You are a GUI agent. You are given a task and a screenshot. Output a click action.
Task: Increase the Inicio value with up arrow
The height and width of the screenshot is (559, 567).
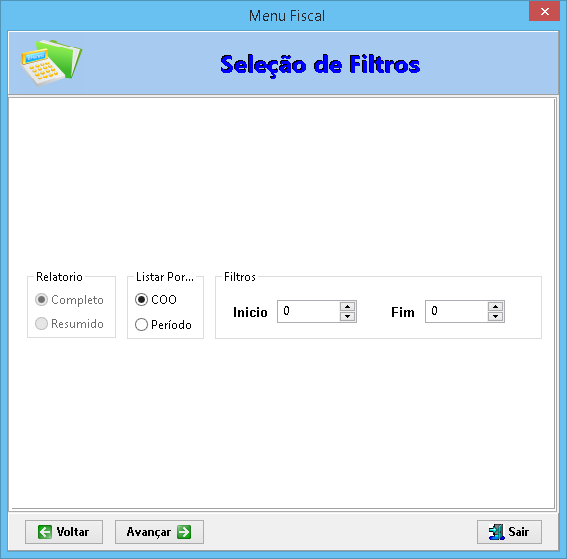[348, 307]
